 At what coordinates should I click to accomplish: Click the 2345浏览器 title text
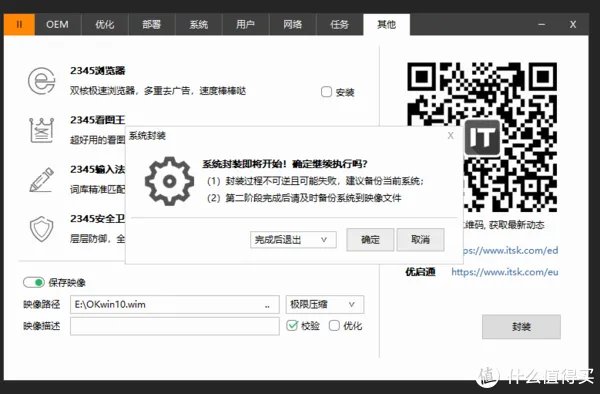coord(98,71)
